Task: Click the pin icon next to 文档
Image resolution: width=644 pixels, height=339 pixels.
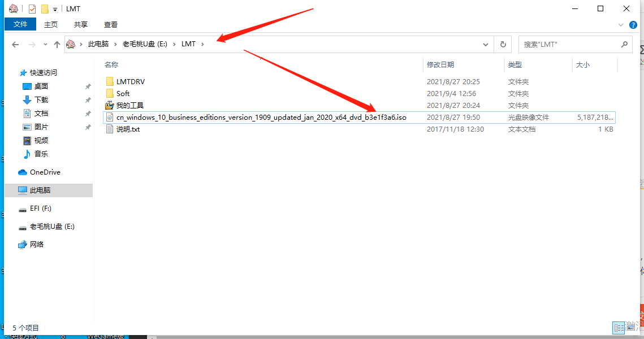Action: (88, 114)
